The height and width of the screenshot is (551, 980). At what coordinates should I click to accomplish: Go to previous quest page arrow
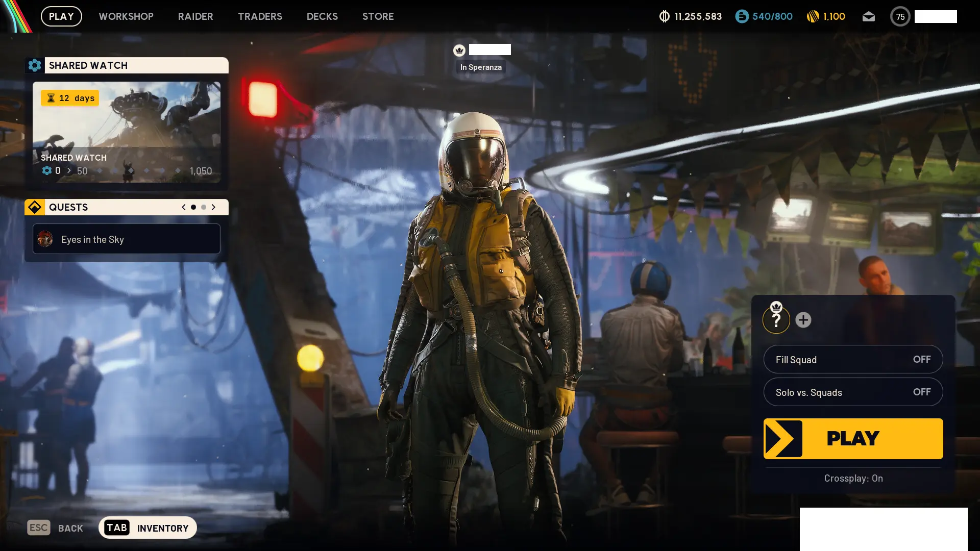point(184,207)
